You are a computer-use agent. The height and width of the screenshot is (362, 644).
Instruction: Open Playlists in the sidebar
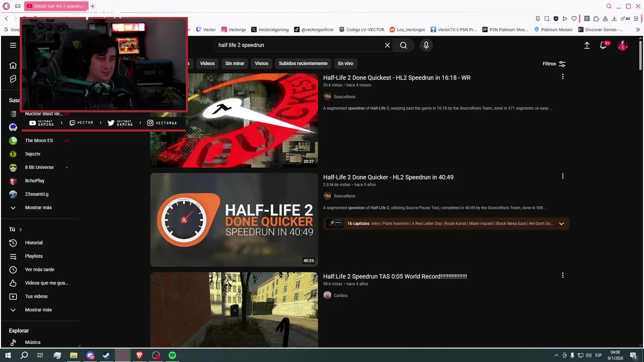click(34, 256)
